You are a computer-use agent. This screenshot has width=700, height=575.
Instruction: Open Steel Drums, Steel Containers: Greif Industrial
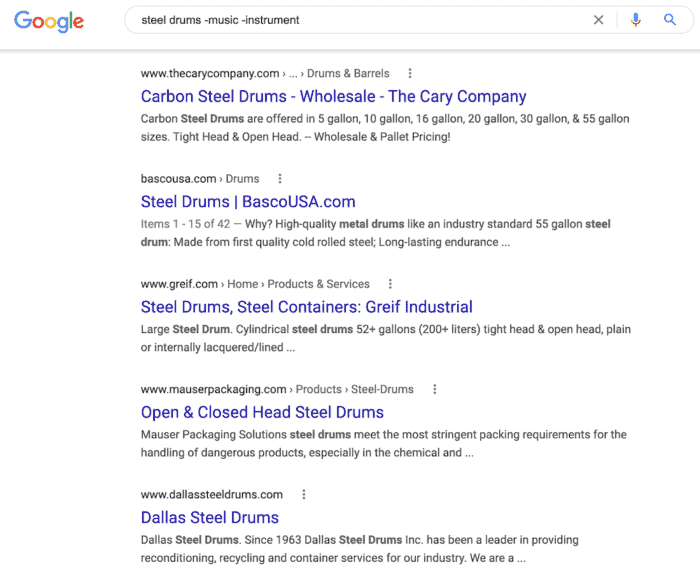[x=307, y=307]
